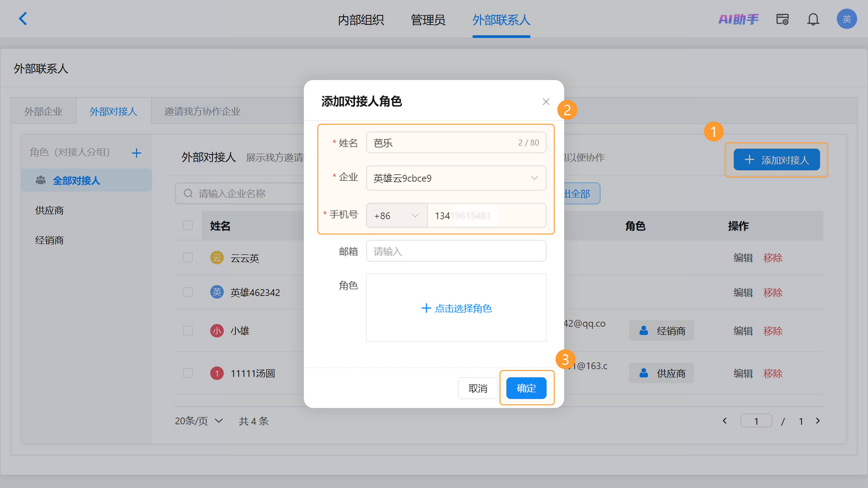Click the 添加对接人 button

pos(777,160)
